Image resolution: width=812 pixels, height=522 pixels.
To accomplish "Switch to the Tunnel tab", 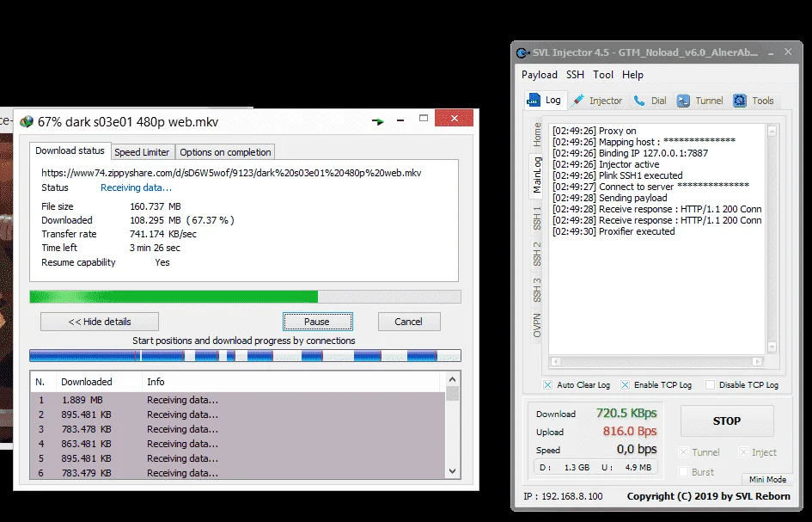I will [x=700, y=101].
